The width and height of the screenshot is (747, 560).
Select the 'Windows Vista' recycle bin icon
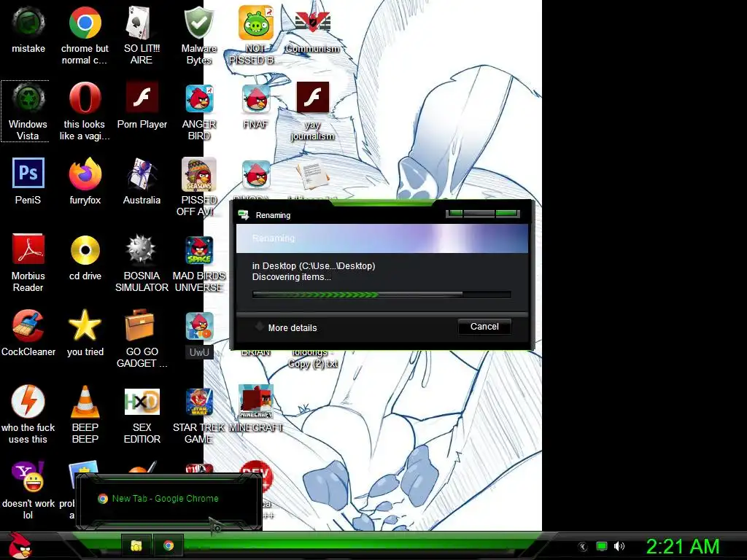click(28, 98)
